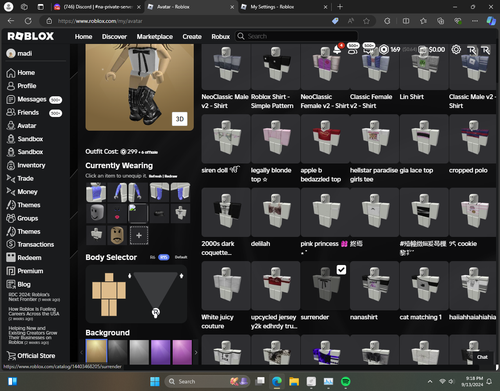
Task: Click the add item plus slot
Action: click(139, 235)
